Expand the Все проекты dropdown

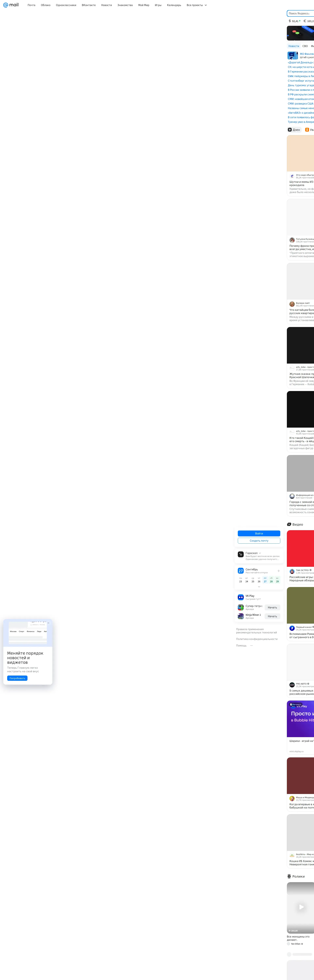pyautogui.click(x=197, y=5)
